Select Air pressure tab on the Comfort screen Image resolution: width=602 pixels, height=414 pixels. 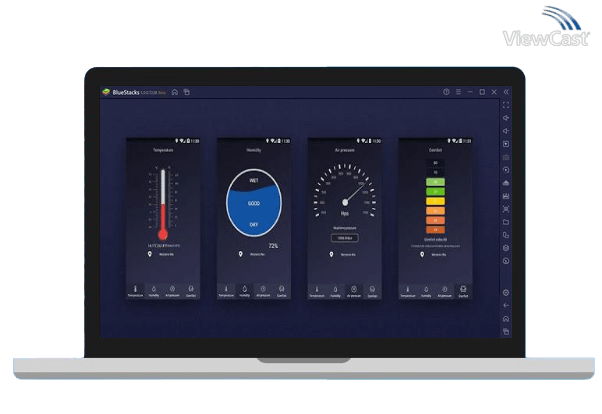pos(445,291)
